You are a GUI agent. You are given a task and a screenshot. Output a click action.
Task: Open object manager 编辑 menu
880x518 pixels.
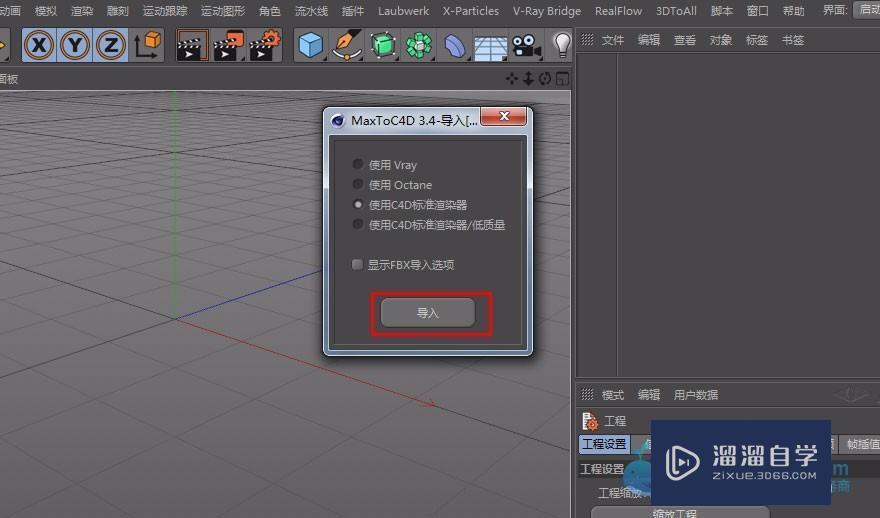tap(649, 40)
